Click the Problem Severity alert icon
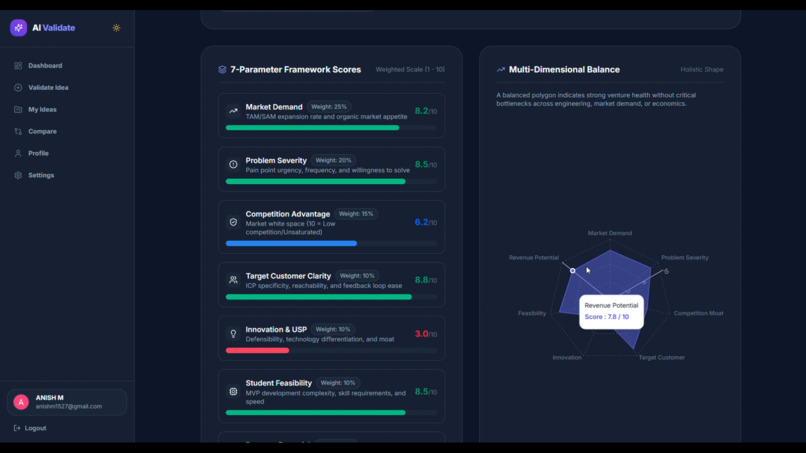The height and width of the screenshot is (453, 806). coord(233,165)
